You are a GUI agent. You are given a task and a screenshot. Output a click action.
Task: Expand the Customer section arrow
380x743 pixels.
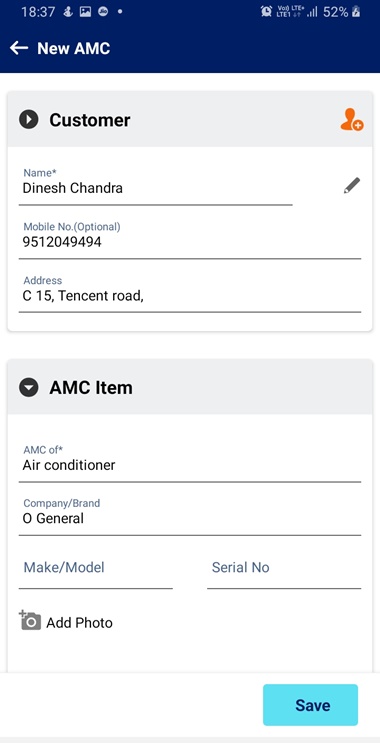coord(28,119)
